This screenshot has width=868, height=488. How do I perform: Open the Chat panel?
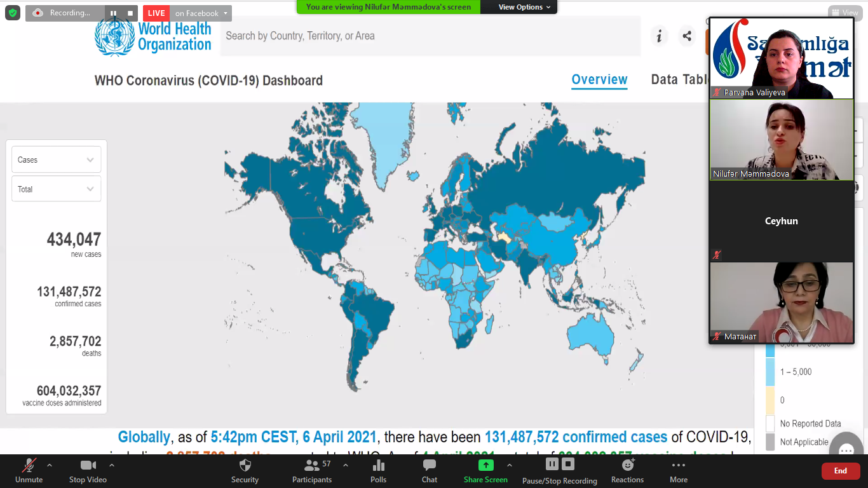[x=430, y=471]
